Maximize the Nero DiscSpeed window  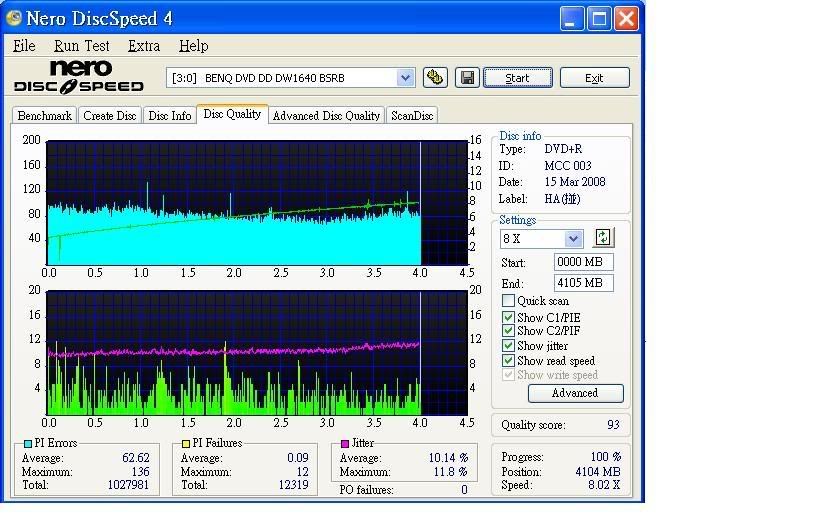[x=599, y=19]
